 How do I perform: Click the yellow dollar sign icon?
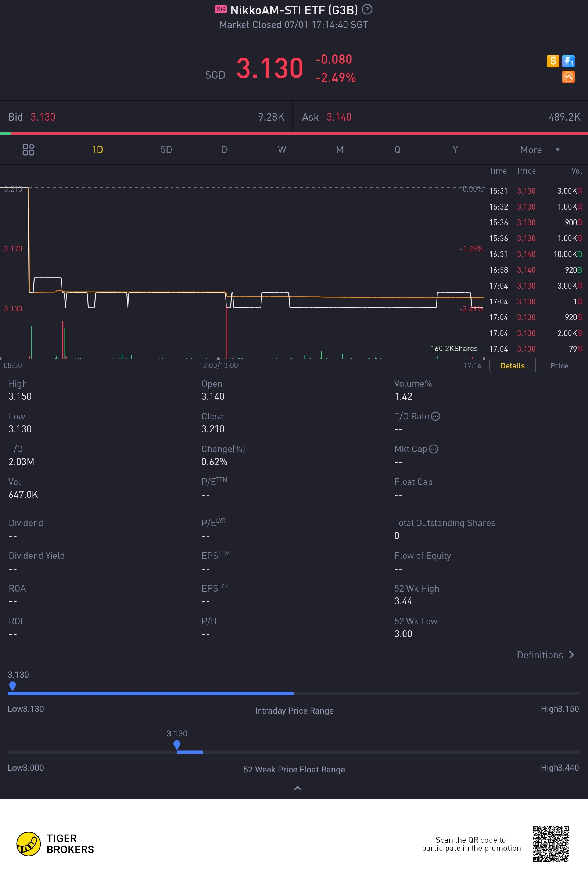click(553, 61)
